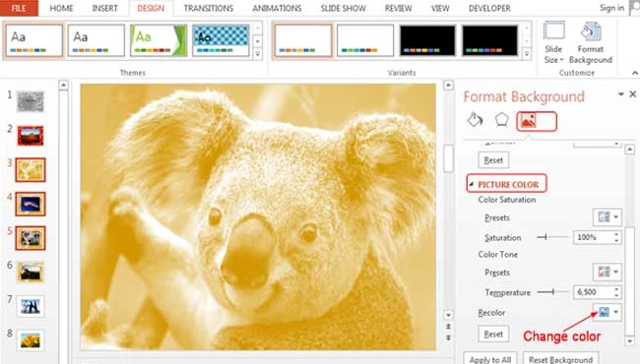The image size is (640, 364).
Task: Collapse the ribbon with the caret
Action: click(635, 73)
